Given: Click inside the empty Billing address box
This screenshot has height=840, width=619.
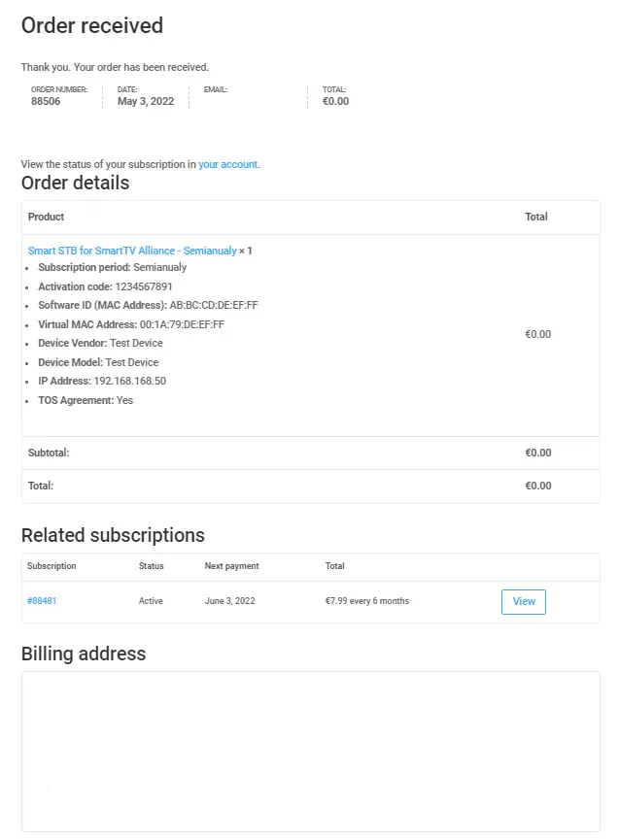Looking at the screenshot, I should pyautogui.click(x=310, y=752).
